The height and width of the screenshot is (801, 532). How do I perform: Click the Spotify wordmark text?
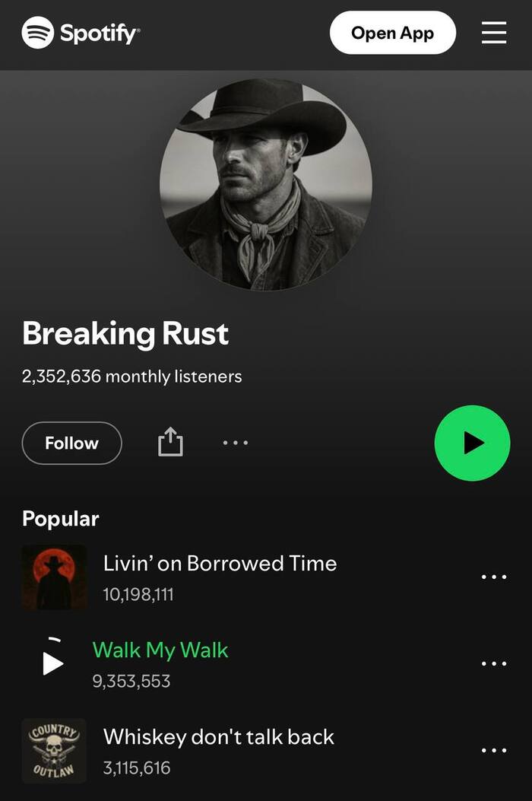coord(100,33)
